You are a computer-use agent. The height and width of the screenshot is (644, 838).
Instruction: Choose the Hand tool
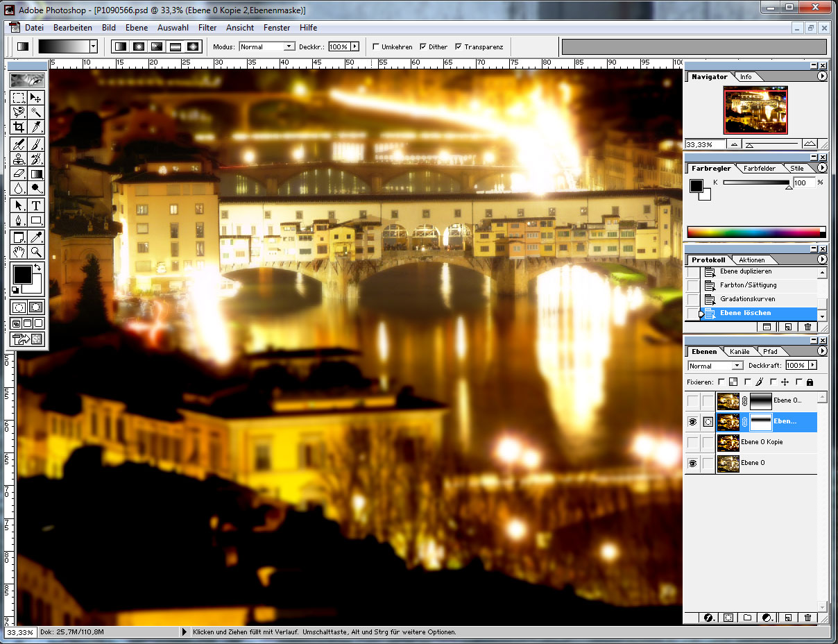pos(19,252)
